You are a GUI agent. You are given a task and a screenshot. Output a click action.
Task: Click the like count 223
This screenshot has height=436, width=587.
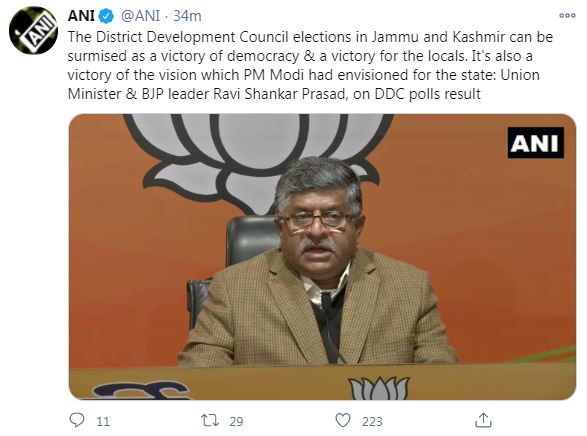(372, 422)
